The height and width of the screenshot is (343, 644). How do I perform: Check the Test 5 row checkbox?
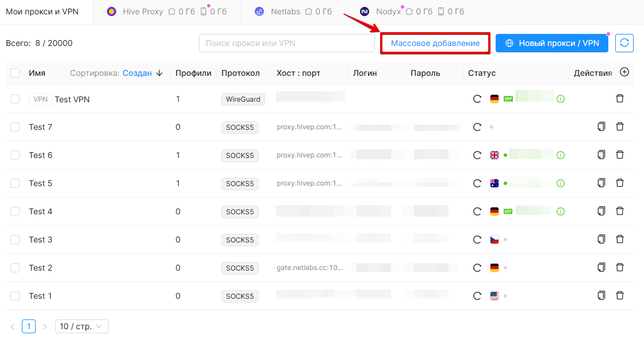[x=15, y=183]
